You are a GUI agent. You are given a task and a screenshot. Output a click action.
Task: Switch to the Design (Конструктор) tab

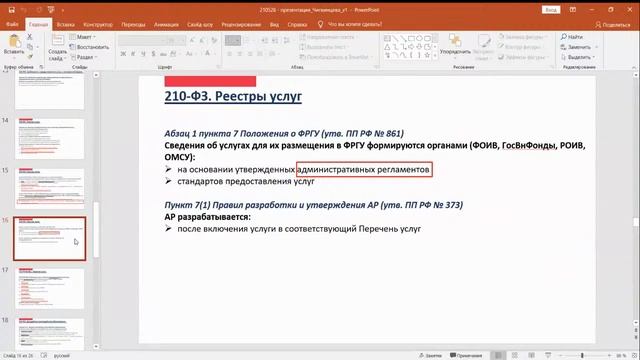(98, 24)
